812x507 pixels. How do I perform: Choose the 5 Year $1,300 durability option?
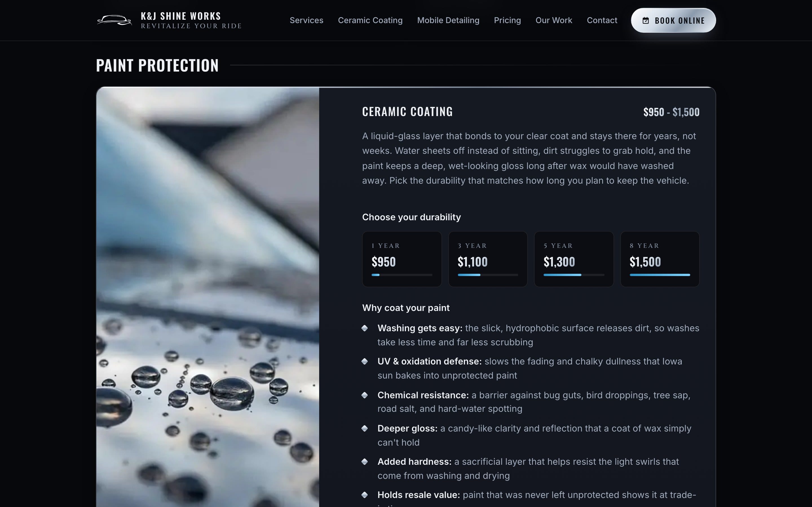pyautogui.click(x=574, y=259)
